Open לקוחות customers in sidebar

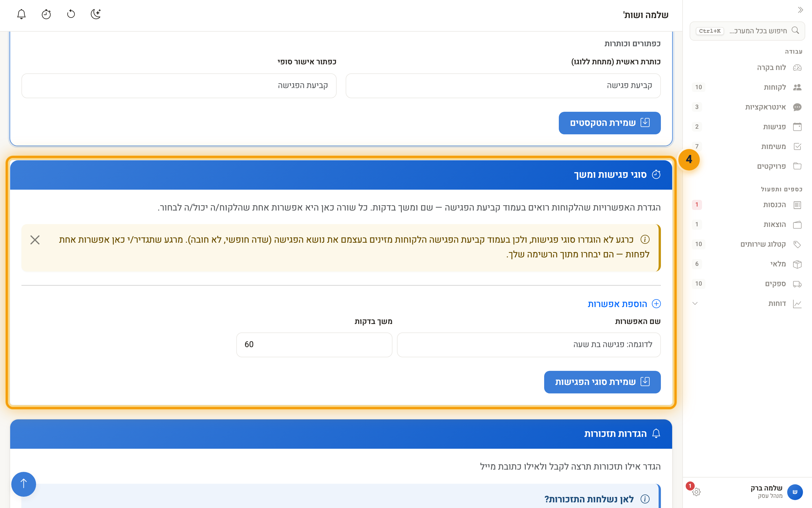pos(747,87)
